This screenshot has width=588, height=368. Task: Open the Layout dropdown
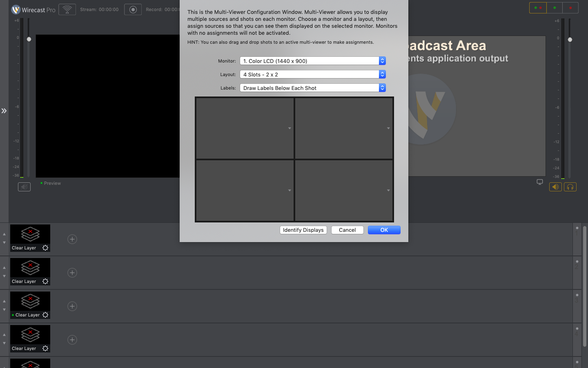pyautogui.click(x=312, y=74)
